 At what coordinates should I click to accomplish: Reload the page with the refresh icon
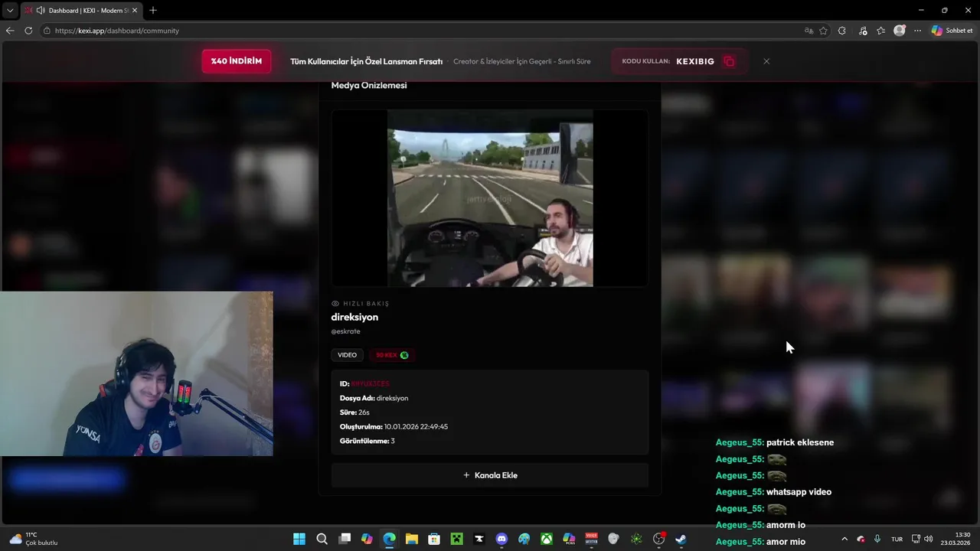(28, 31)
